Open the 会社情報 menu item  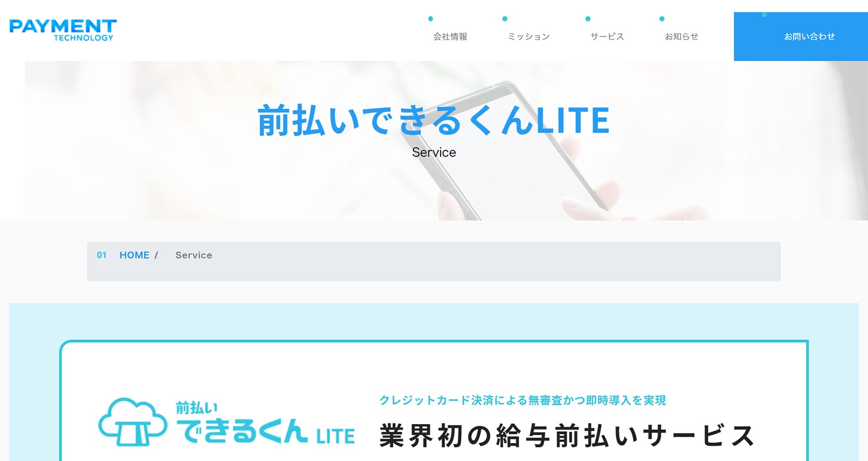(450, 36)
